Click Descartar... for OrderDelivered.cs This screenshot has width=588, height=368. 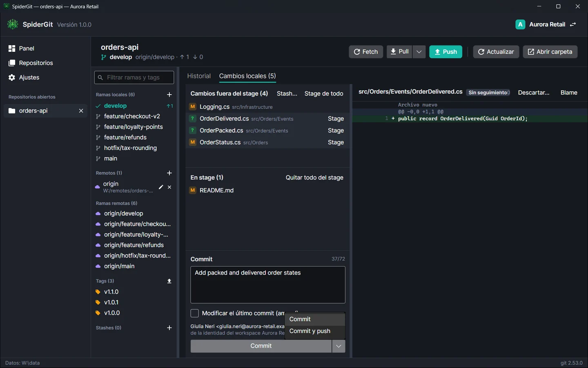click(534, 93)
